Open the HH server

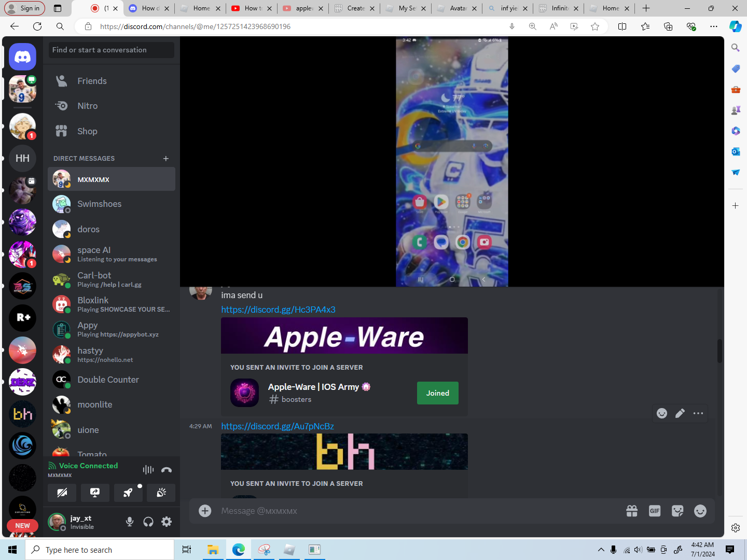click(x=22, y=158)
